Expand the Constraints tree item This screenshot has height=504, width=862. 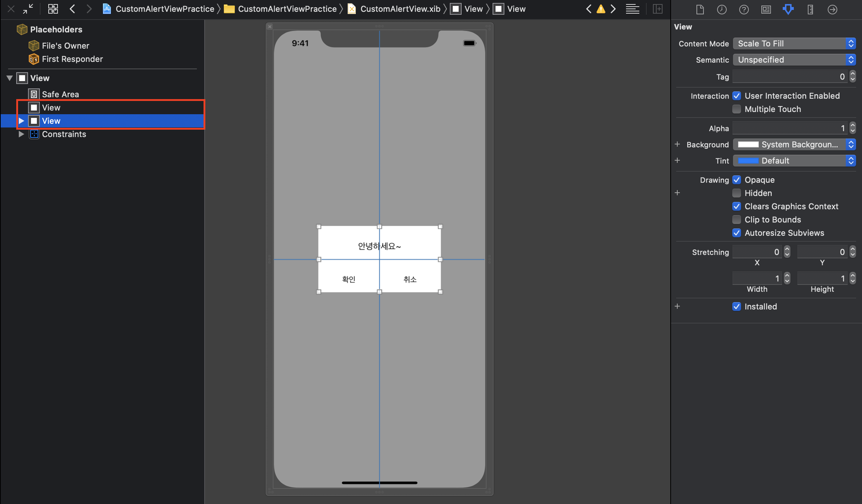tap(21, 134)
